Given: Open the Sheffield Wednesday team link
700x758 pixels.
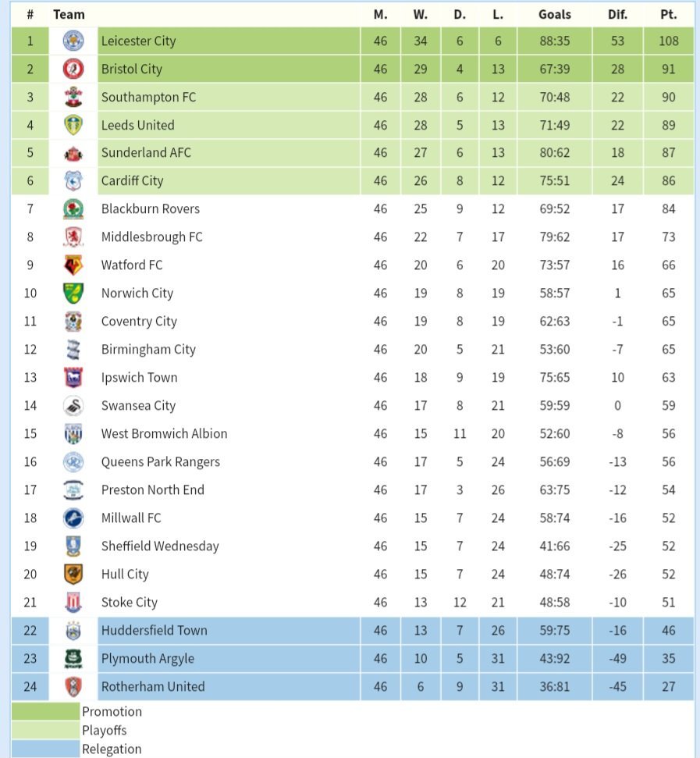Looking at the screenshot, I should point(160,546).
